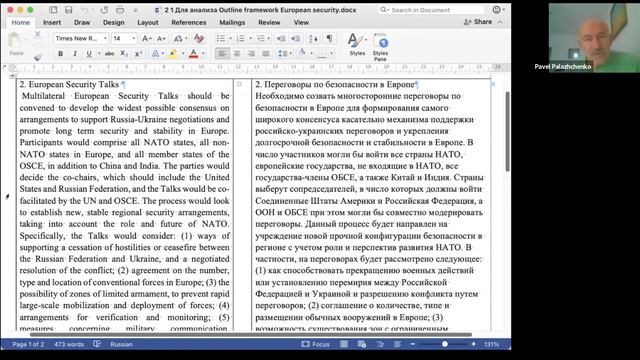Open the Layout tab
This screenshot has height=360, width=640.
148,22
